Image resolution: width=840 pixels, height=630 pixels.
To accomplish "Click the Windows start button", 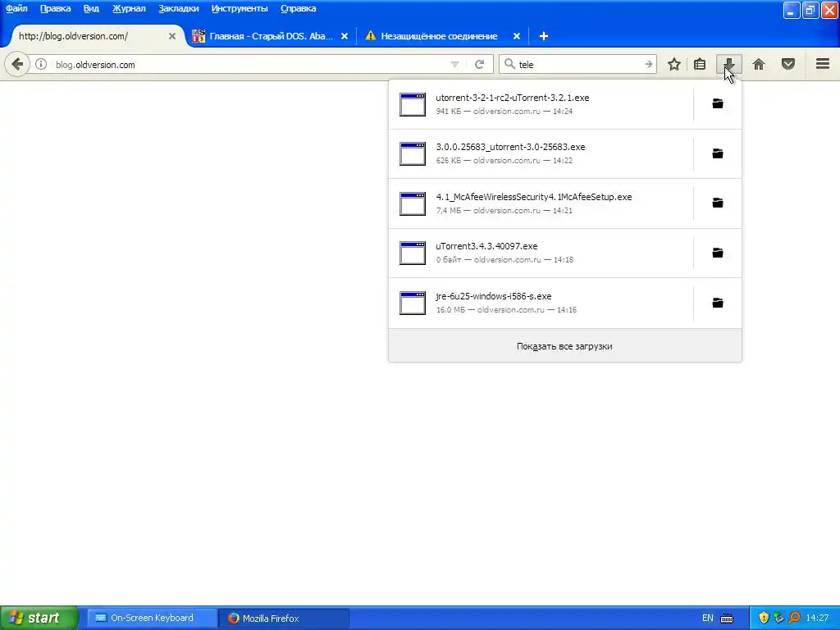I will pos(39,618).
